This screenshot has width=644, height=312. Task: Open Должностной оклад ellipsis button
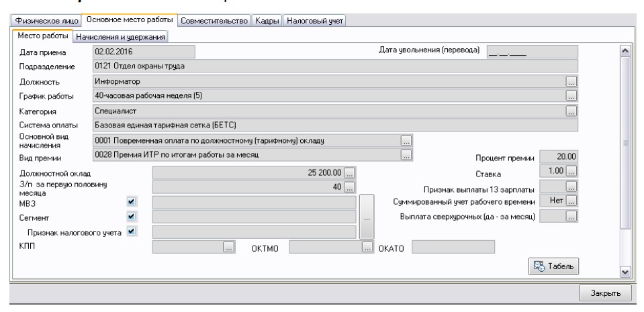[x=349, y=173]
